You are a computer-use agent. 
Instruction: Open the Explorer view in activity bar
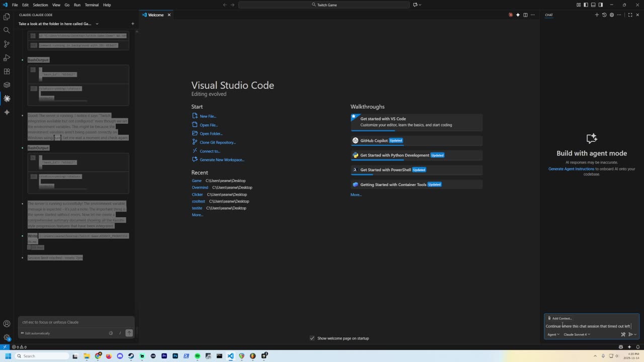[x=7, y=17]
